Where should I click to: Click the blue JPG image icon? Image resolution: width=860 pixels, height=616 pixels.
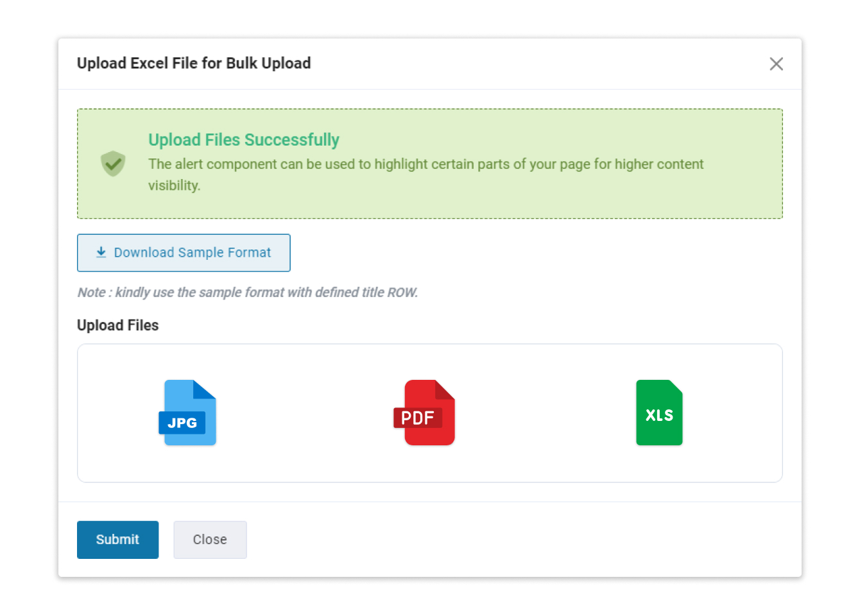(x=187, y=413)
